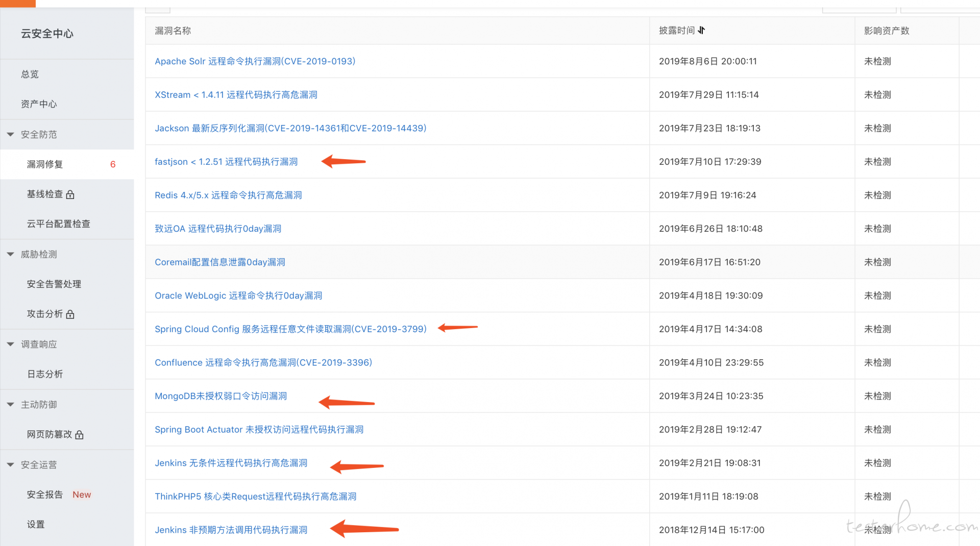Open 日志分析 menu item
The image size is (980, 546).
45,374
